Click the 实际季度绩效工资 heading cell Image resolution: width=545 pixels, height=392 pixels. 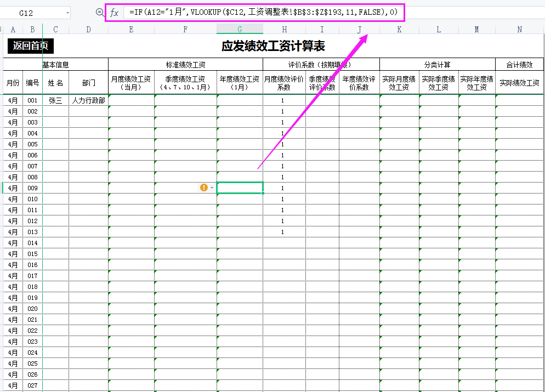point(439,83)
